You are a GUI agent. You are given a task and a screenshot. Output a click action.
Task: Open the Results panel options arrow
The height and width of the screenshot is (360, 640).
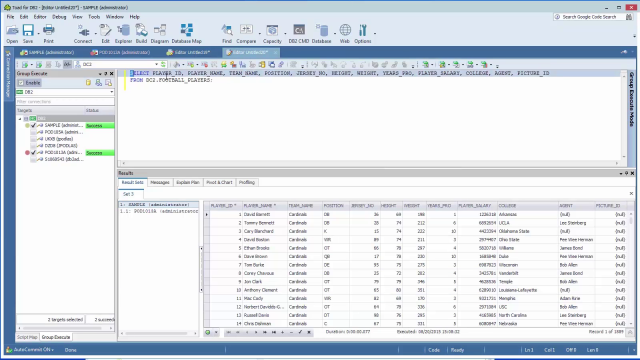click(621, 173)
